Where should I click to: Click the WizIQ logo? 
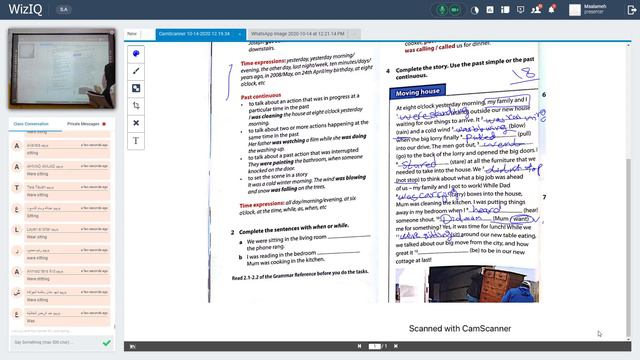pyautogui.click(x=25, y=9)
